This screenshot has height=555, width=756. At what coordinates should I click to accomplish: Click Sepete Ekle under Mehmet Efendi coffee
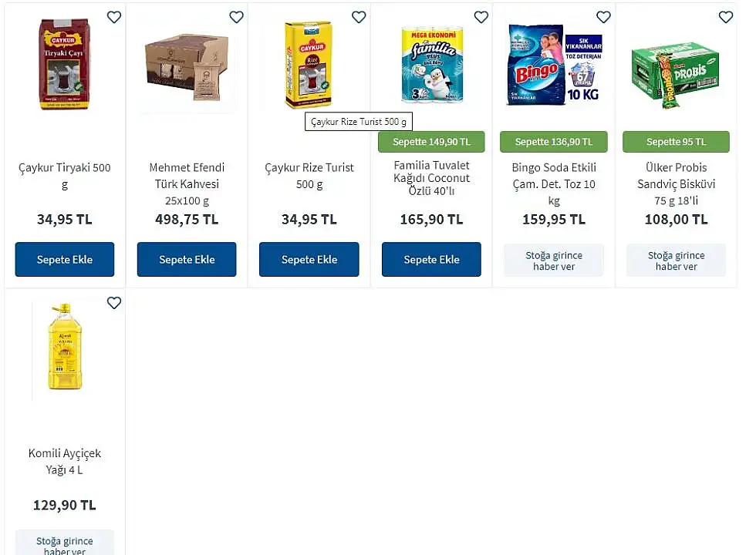pyautogui.click(x=187, y=259)
